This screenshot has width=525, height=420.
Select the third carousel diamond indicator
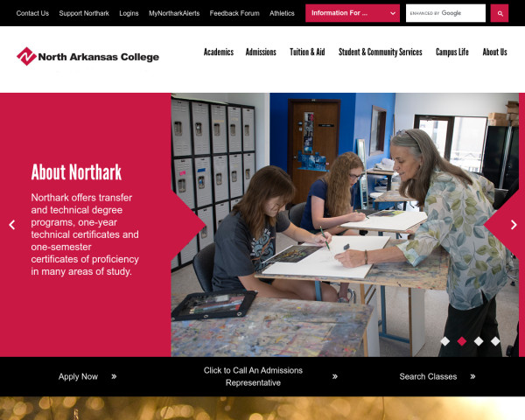tap(479, 341)
